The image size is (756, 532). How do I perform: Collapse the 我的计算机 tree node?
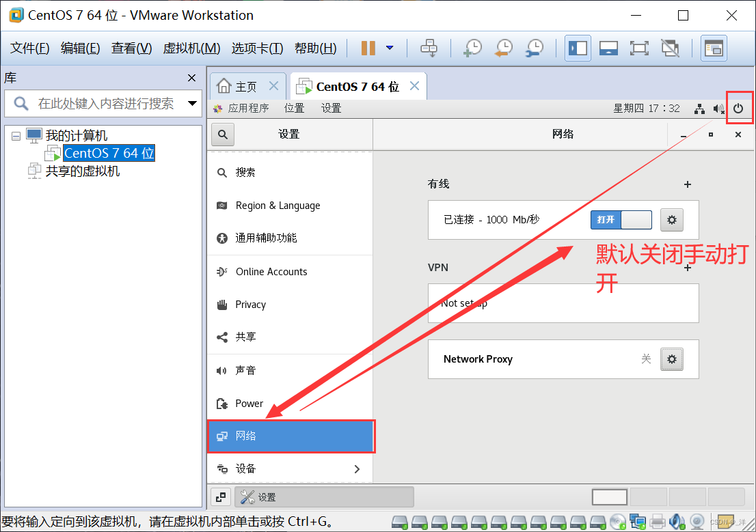16,136
